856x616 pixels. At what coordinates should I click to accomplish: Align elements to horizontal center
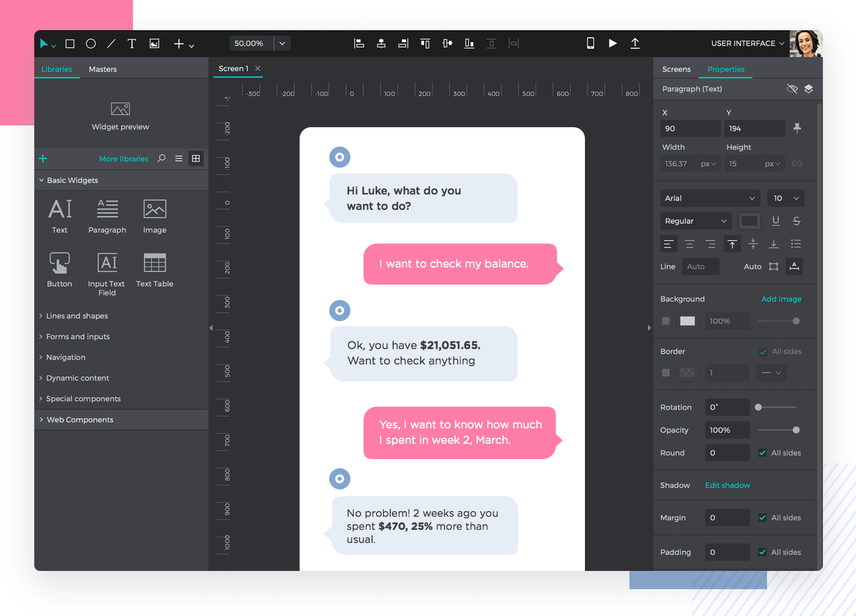pyautogui.click(x=381, y=43)
